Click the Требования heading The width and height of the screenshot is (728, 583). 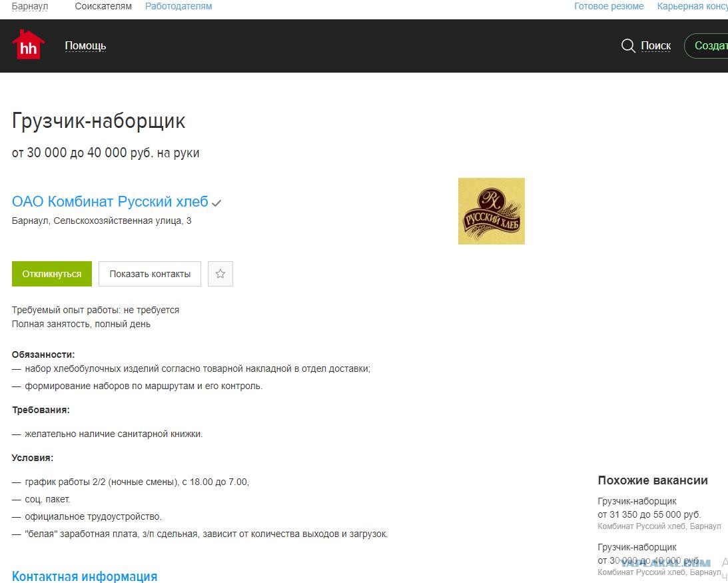pyautogui.click(x=41, y=410)
